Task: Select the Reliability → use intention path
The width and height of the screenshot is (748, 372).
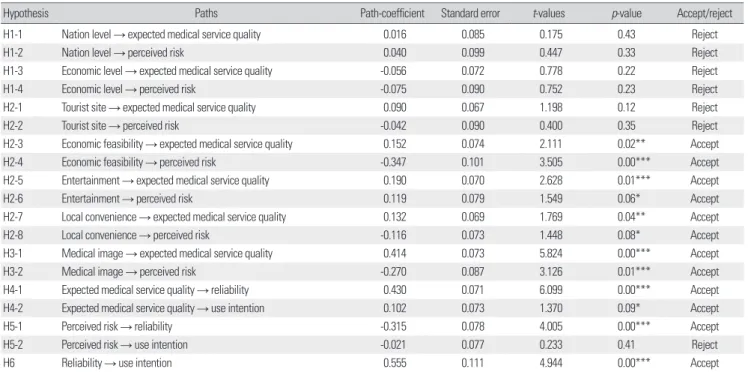Action: pos(116,363)
